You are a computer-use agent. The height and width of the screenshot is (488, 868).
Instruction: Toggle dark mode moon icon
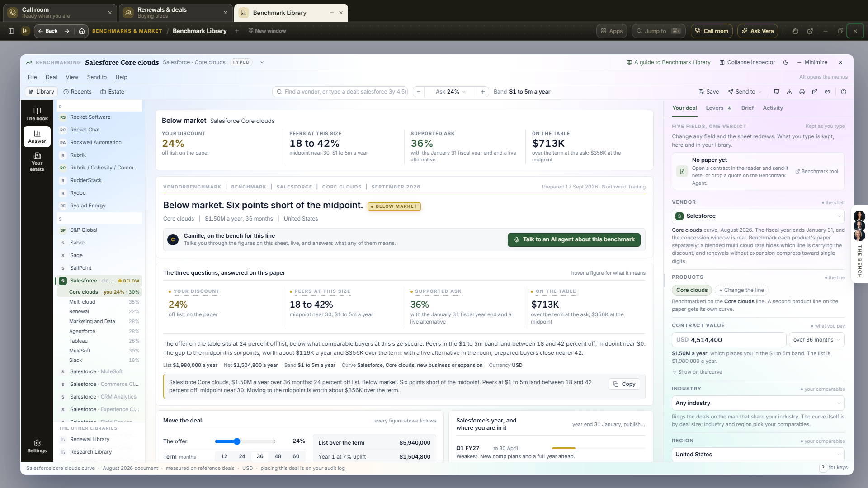point(786,62)
